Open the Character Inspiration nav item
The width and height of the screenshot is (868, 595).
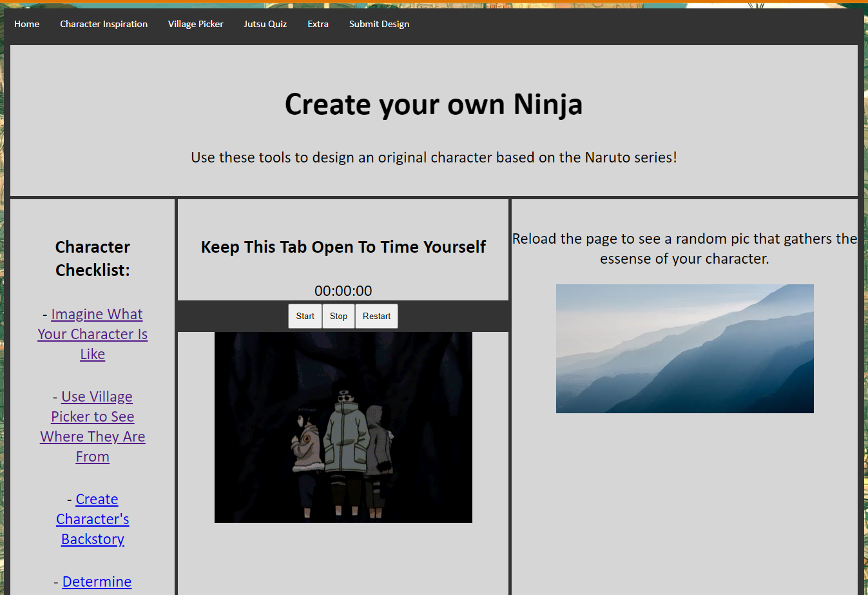tap(104, 24)
